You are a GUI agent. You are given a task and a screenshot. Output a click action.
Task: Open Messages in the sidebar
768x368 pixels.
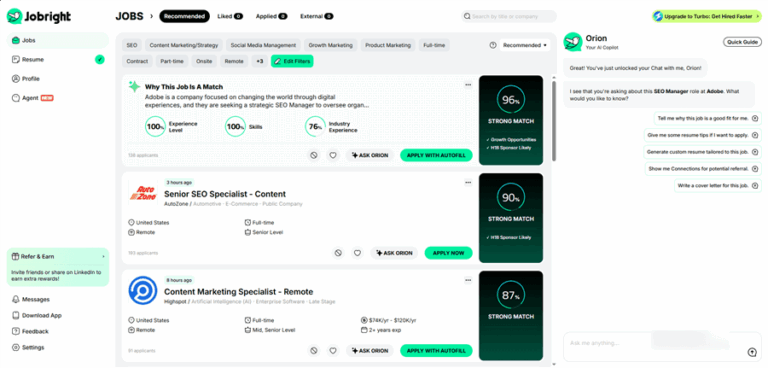(x=31, y=299)
